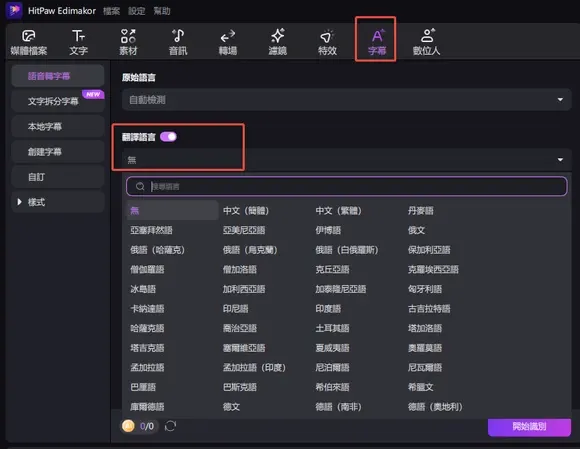Select 本地字幕 sidebar item
The image size is (580, 449).
coord(58,126)
